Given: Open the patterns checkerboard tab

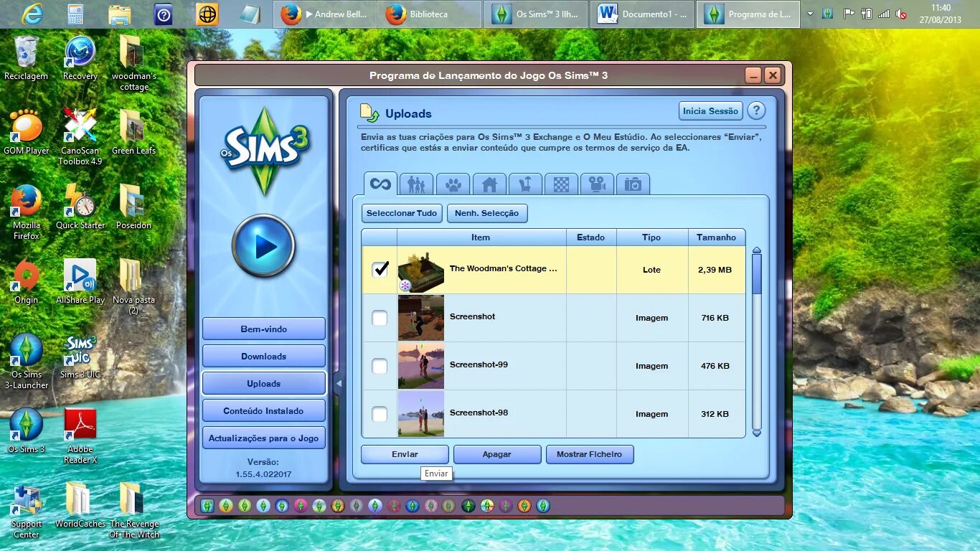Looking at the screenshot, I should coord(561,184).
